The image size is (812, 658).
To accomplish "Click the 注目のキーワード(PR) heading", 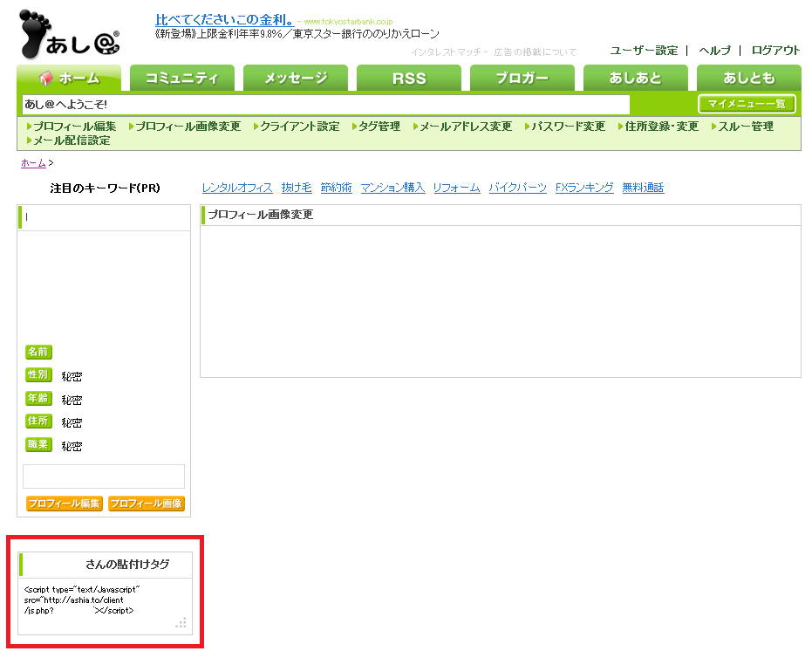I will [106, 188].
